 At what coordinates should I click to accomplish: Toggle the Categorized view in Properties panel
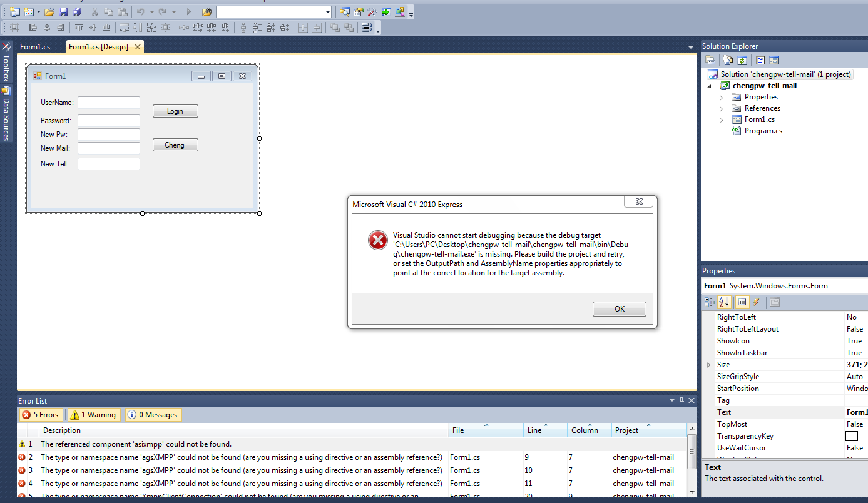pos(710,302)
